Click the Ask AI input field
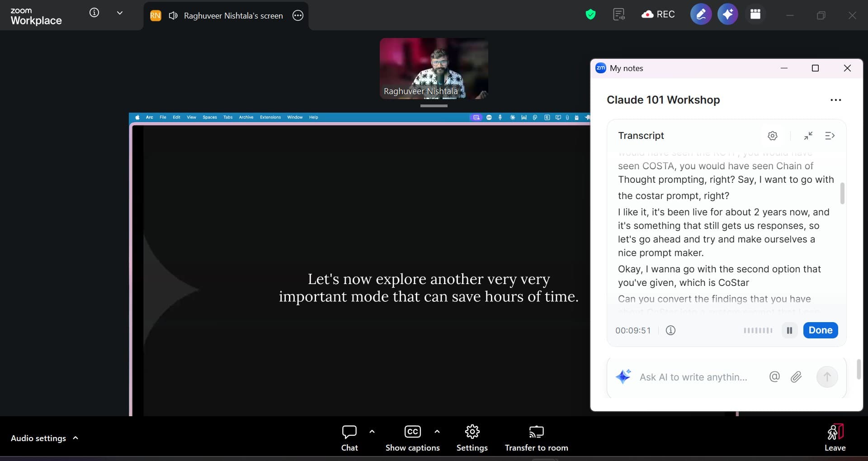868x461 pixels. click(693, 377)
